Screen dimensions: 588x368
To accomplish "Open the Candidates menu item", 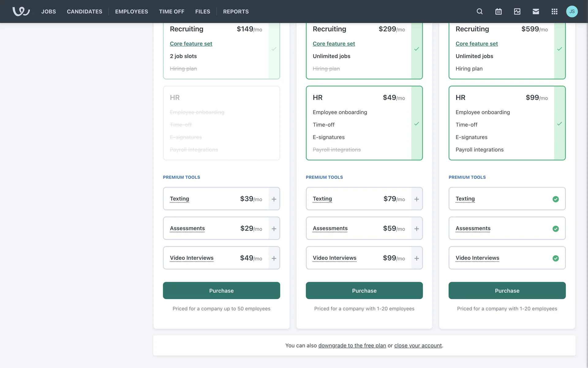I will (x=85, y=11).
